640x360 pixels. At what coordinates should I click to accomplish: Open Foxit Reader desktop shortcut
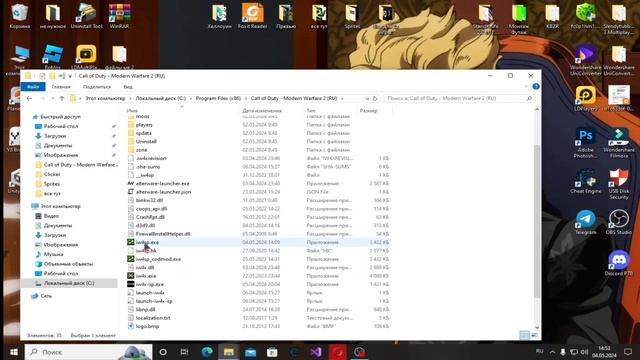252,16
